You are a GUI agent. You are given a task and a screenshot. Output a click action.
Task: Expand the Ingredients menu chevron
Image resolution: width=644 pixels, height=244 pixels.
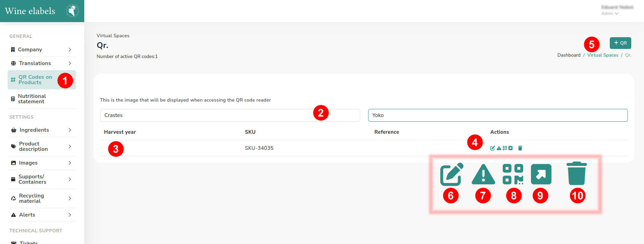pyautogui.click(x=70, y=130)
